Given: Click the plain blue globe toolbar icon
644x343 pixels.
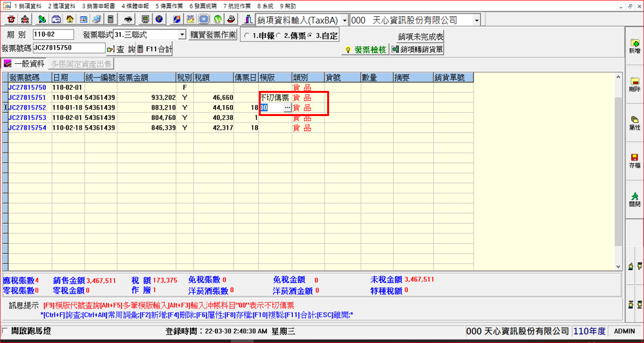Looking at the screenshot, I should click(x=158, y=19).
